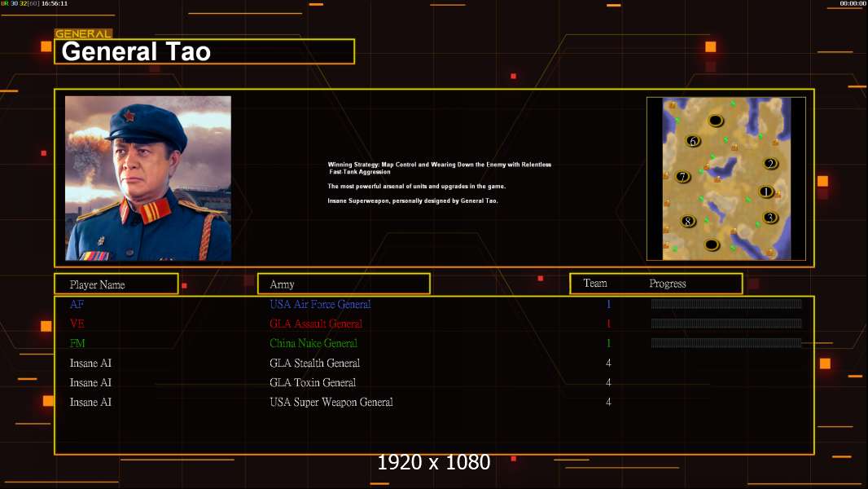Image resolution: width=868 pixels, height=489 pixels.
Task: Click team number 4 in the GLA Stealth row
Action: (x=608, y=363)
